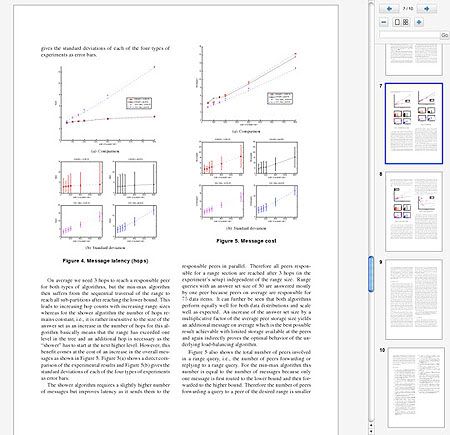This screenshot has width=450, height=435.
Task: Open page 8 thumbnail
Action: (414, 212)
